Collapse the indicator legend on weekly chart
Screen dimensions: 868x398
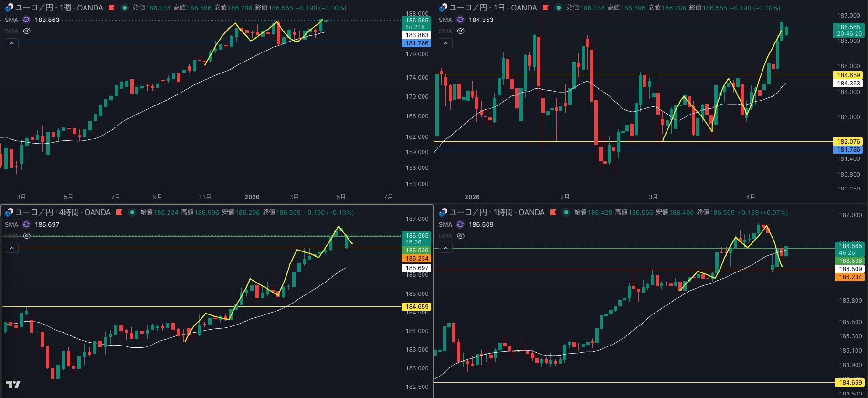coord(11,43)
